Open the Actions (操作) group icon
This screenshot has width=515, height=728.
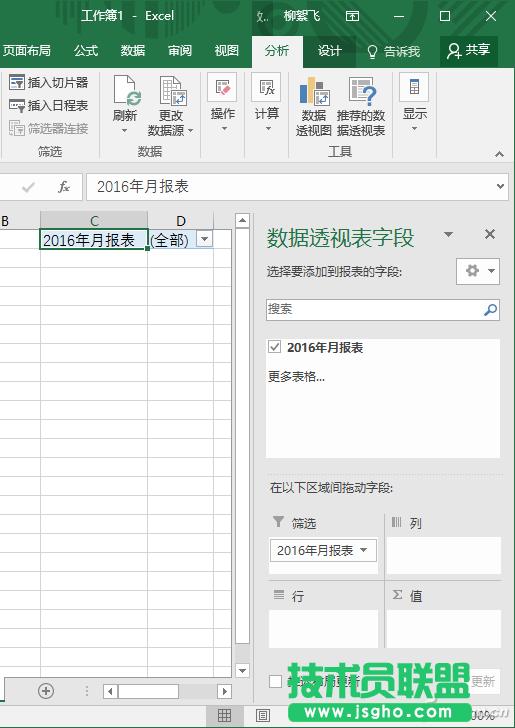point(222,87)
